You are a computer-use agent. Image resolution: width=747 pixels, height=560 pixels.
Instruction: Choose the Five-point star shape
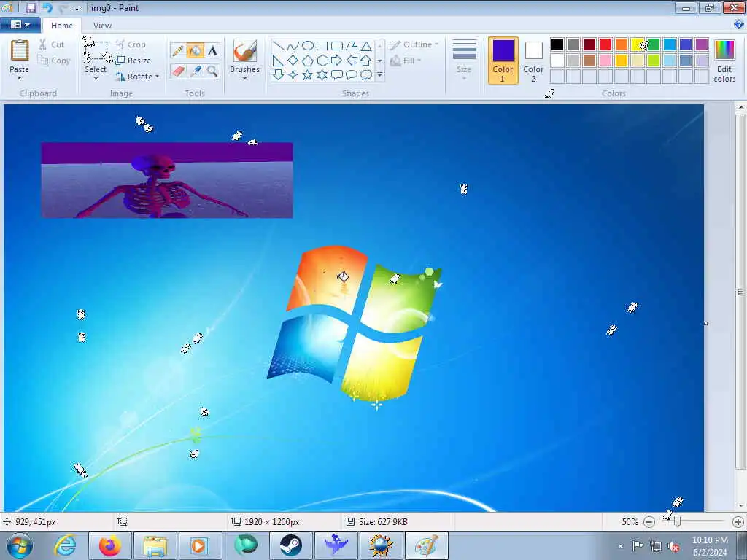pos(308,75)
